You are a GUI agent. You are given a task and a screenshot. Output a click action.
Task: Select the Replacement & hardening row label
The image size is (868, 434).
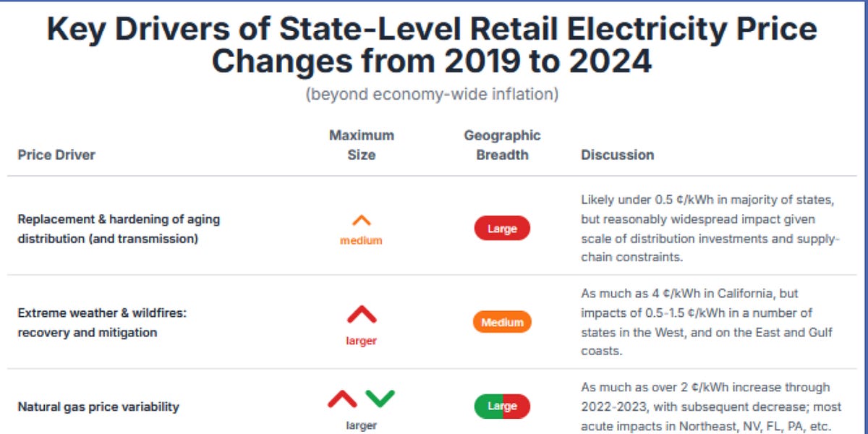click(x=119, y=229)
